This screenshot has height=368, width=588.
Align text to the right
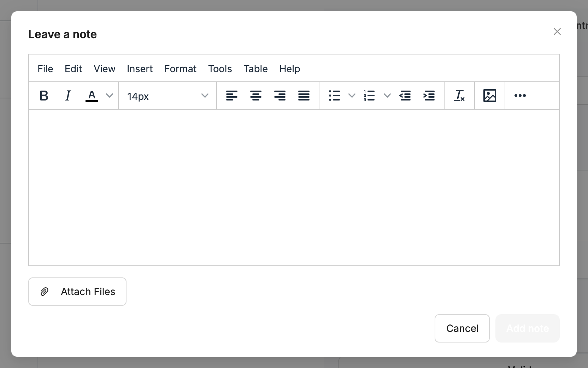(x=280, y=96)
